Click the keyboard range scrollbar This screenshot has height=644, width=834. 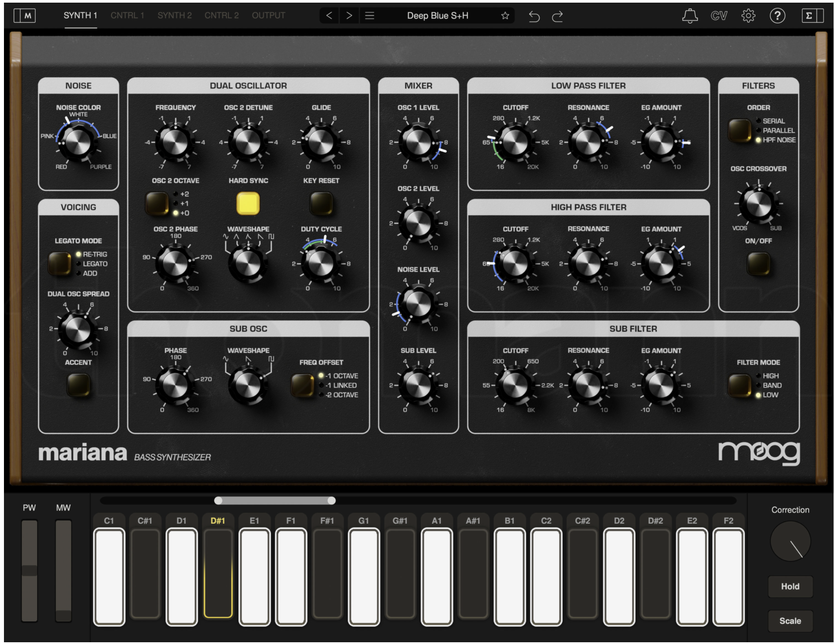tap(275, 500)
